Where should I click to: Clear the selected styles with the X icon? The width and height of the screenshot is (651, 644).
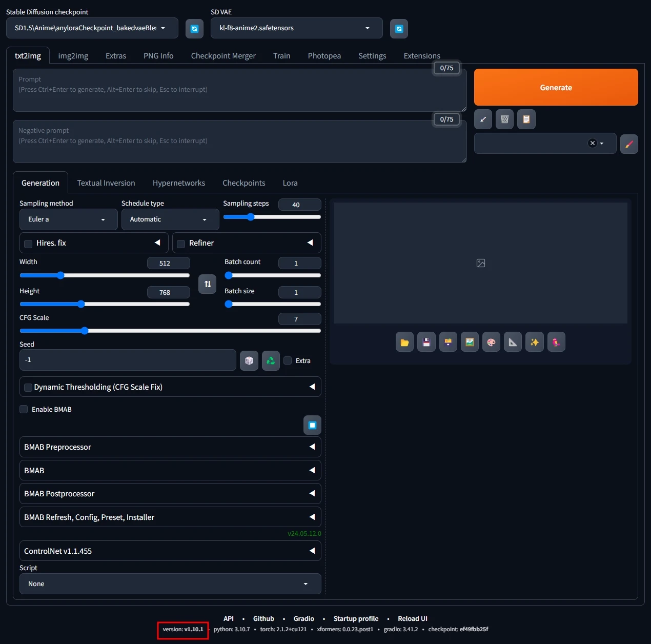point(593,143)
